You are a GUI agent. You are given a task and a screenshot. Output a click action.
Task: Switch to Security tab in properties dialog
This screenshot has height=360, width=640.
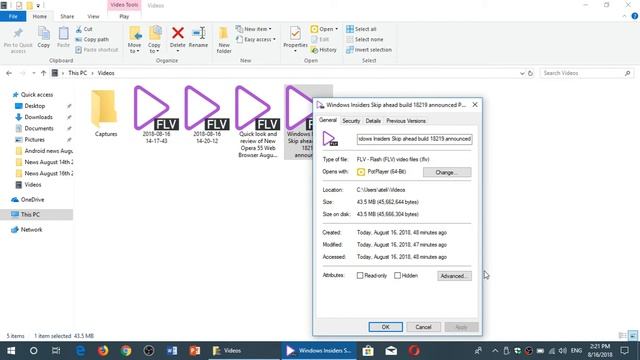coord(351,121)
